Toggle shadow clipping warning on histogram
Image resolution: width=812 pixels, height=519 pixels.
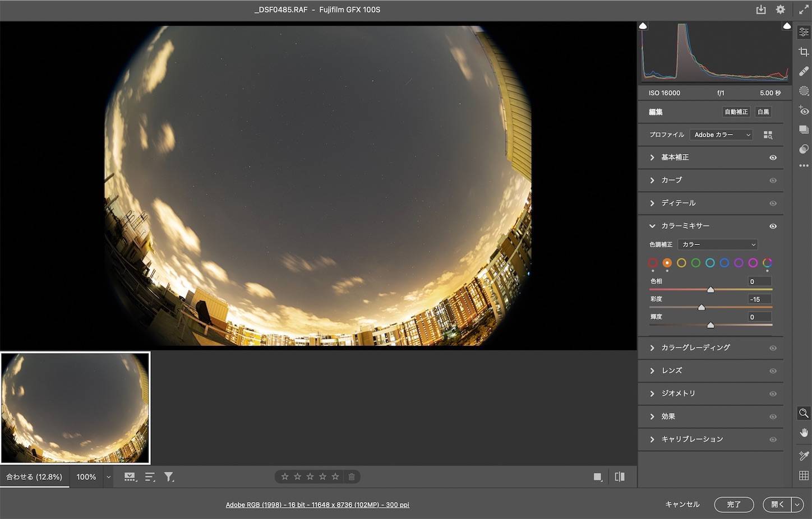click(x=643, y=26)
